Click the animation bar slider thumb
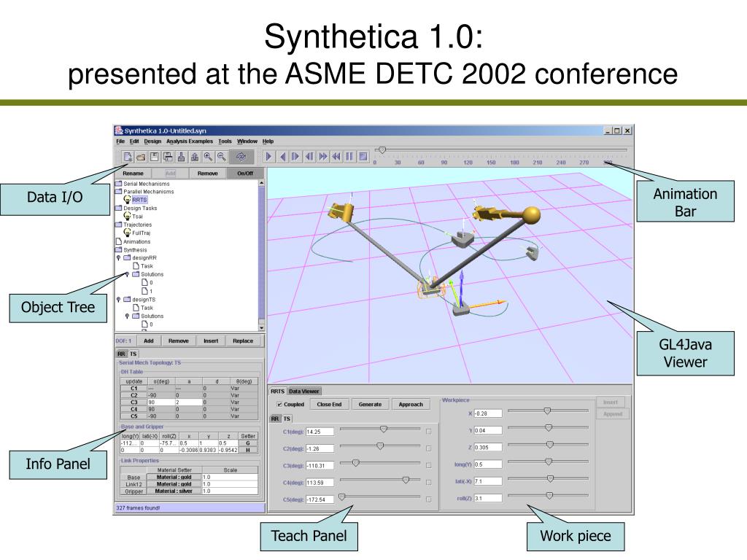The height and width of the screenshot is (560, 747). click(382, 150)
